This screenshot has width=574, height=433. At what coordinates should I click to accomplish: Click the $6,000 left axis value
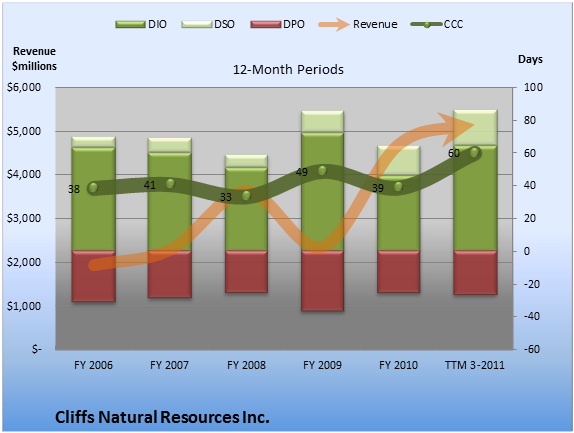pos(24,87)
